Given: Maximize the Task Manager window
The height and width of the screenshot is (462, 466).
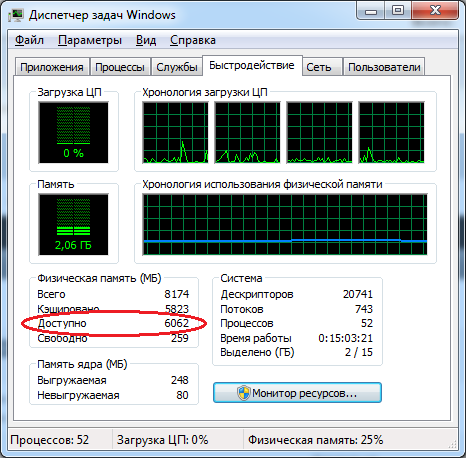Looking at the screenshot, I should 398,10.
